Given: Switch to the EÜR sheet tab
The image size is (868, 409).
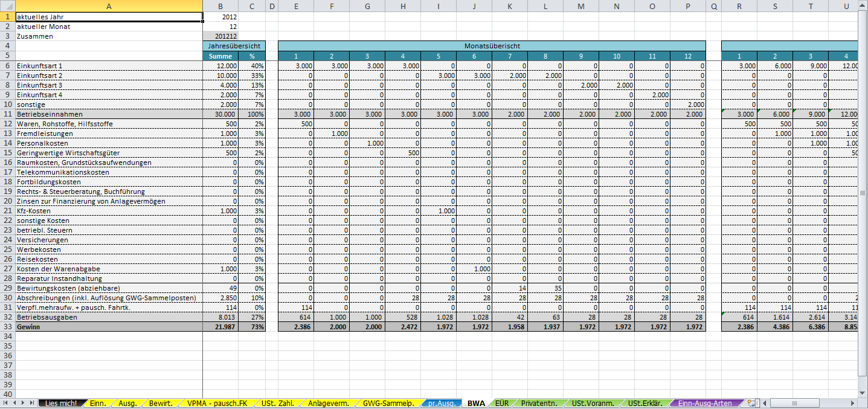Looking at the screenshot, I should (x=501, y=403).
